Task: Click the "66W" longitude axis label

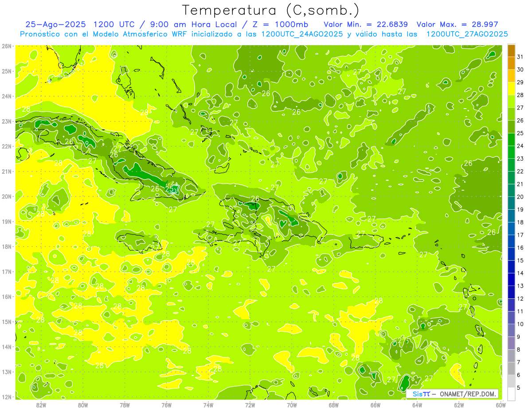Action: [x=376, y=405]
